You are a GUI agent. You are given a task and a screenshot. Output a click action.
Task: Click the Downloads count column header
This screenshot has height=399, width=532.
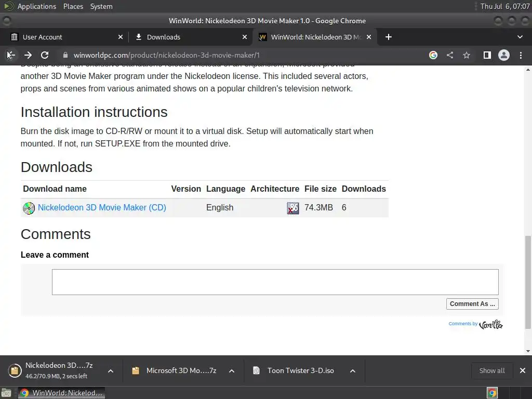click(364, 189)
